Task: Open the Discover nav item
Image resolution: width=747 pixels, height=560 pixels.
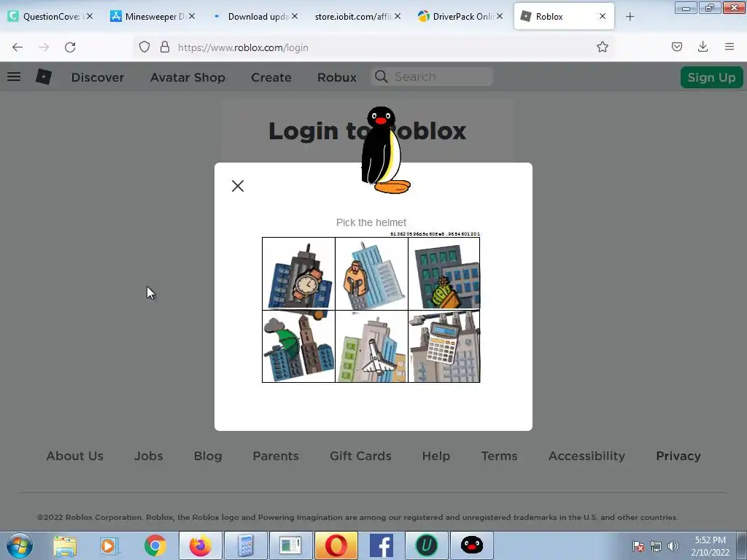Action: [x=98, y=77]
